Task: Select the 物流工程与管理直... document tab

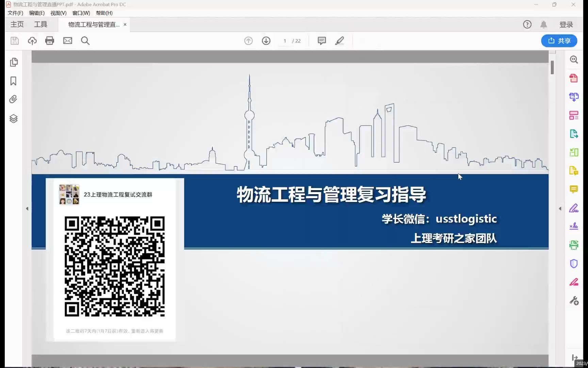Action: pyautogui.click(x=94, y=25)
